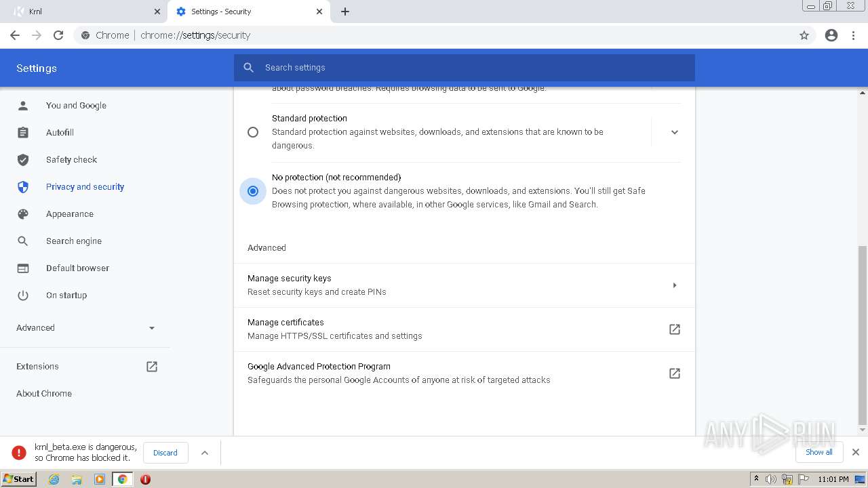This screenshot has width=868, height=488.
Task: Click the taskbar clock showing 11:01 PM
Action: [x=833, y=479]
